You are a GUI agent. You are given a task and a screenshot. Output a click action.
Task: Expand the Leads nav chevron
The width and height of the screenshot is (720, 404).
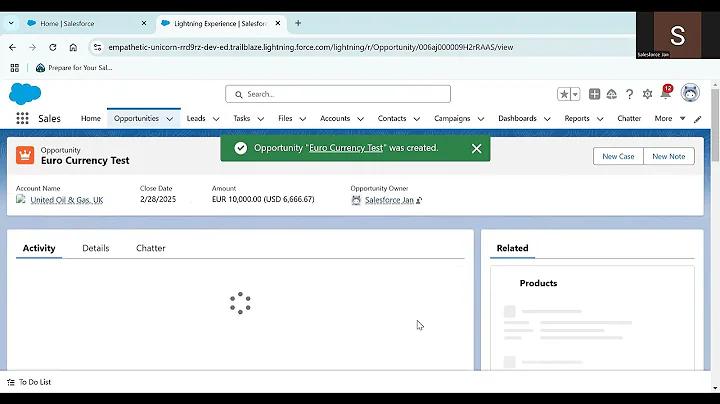pos(216,119)
